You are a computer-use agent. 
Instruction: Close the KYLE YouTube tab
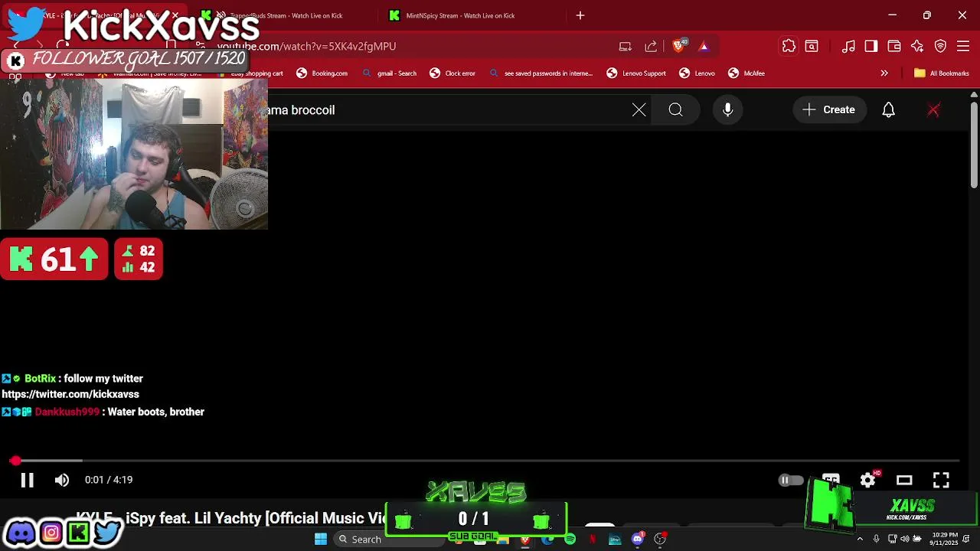tap(175, 15)
